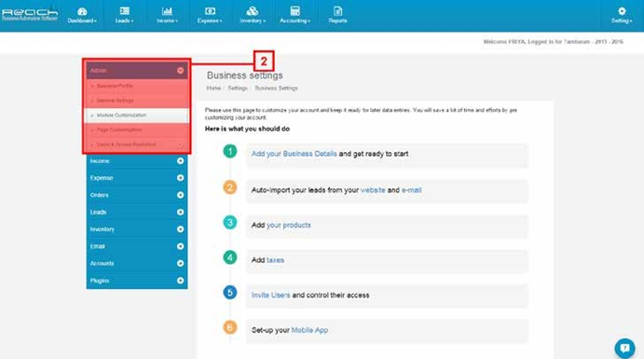Expand the Plugins sidebar section plus icon
The height and width of the screenshot is (359, 644).
180,281
